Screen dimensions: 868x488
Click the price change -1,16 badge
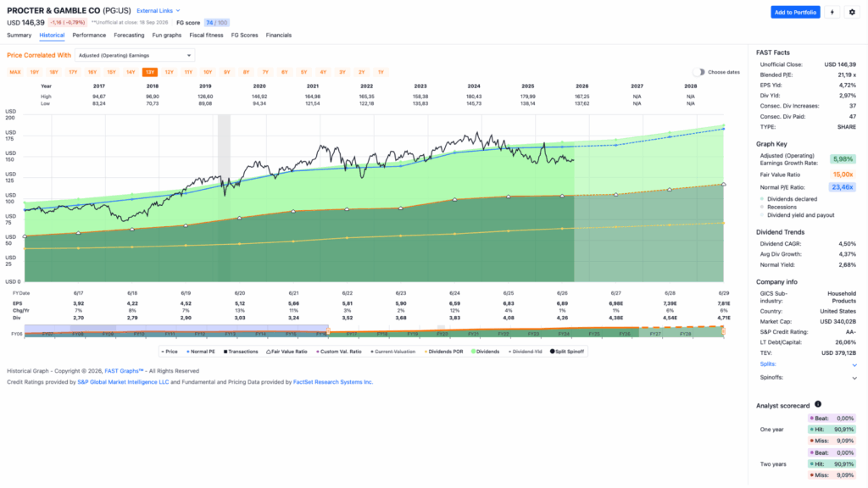pyautogui.click(x=67, y=23)
